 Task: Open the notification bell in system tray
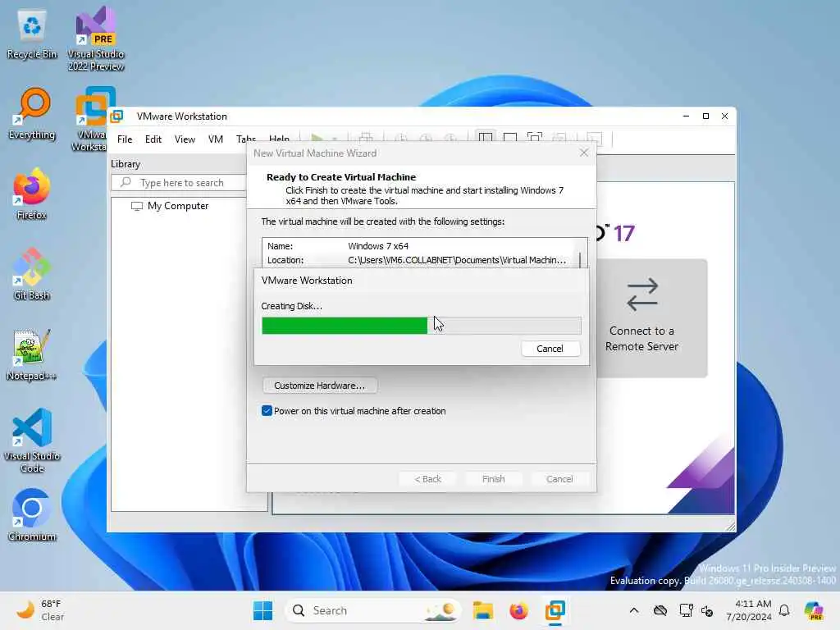point(784,610)
